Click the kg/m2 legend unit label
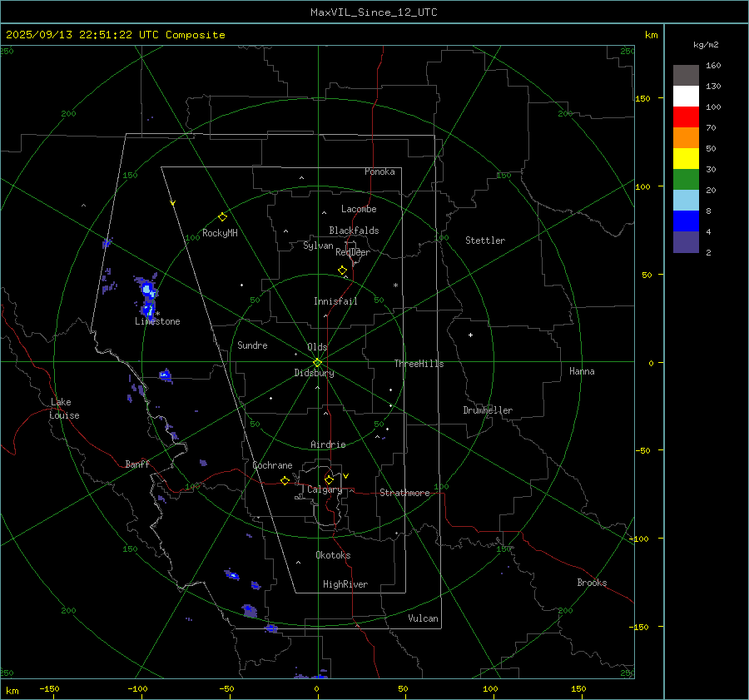This screenshot has width=749, height=700. pyautogui.click(x=706, y=45)
